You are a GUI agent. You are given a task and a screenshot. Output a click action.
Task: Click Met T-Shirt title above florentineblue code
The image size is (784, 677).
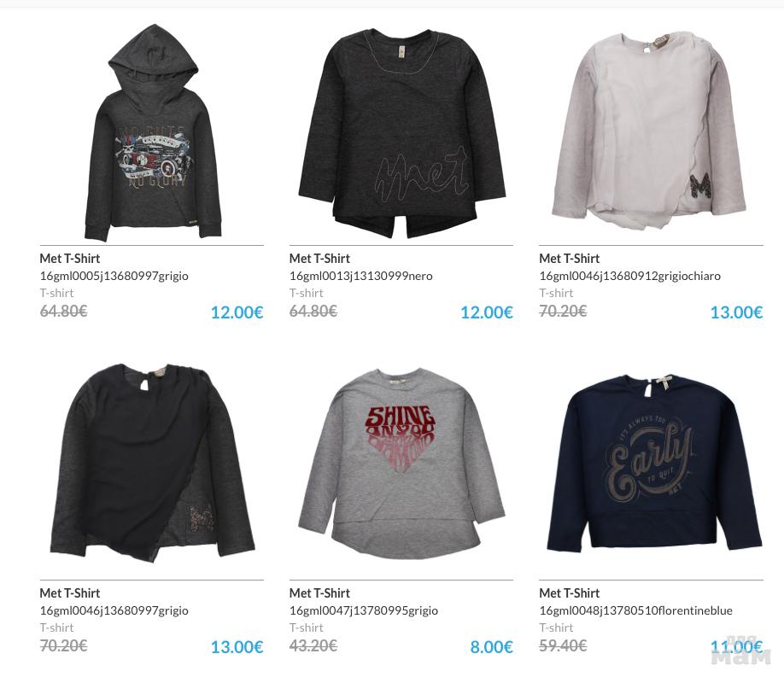coord(569,593)
